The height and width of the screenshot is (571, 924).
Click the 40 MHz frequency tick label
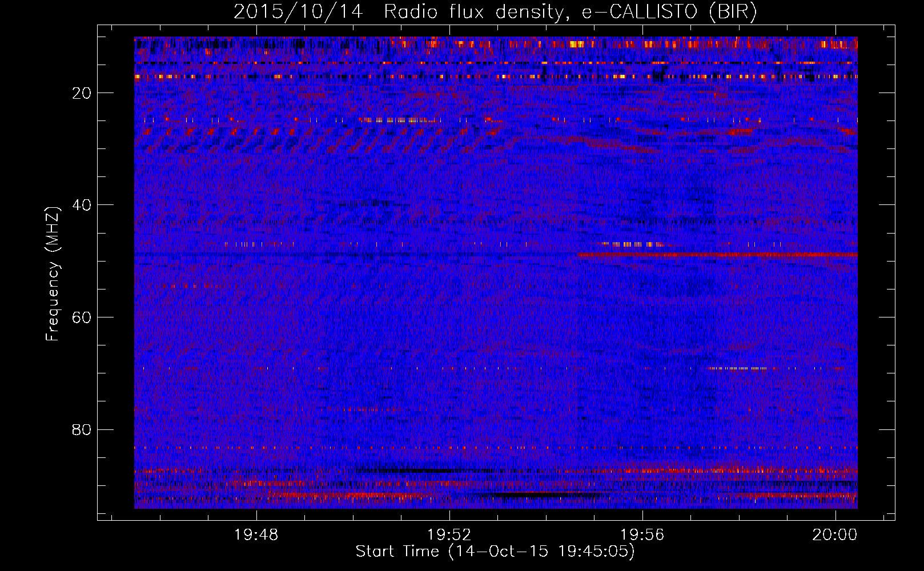(x=82, y=205)
